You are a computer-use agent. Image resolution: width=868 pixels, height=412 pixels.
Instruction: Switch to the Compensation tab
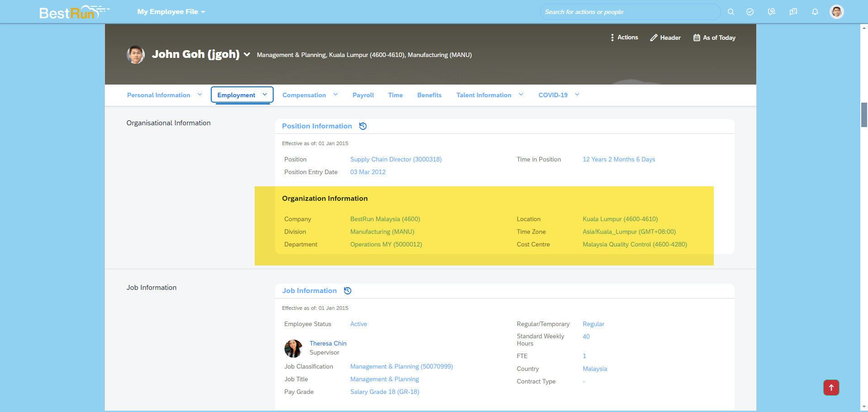[x=304, y=95]
